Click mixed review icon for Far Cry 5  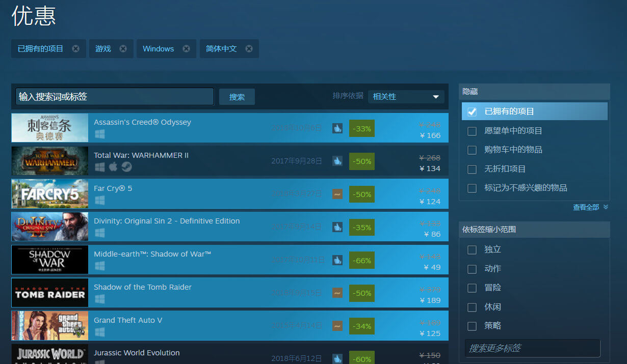click(337, 194)
